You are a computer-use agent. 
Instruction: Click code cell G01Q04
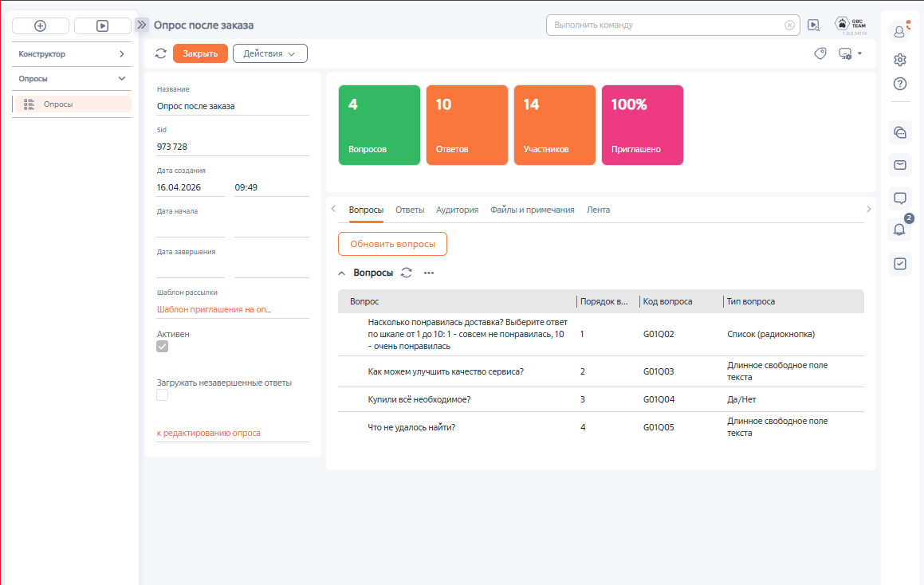click(x=659, y=399)
